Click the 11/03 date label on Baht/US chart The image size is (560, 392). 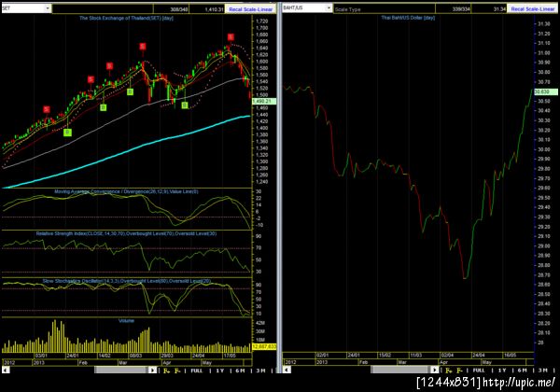(x=416, y=356)
